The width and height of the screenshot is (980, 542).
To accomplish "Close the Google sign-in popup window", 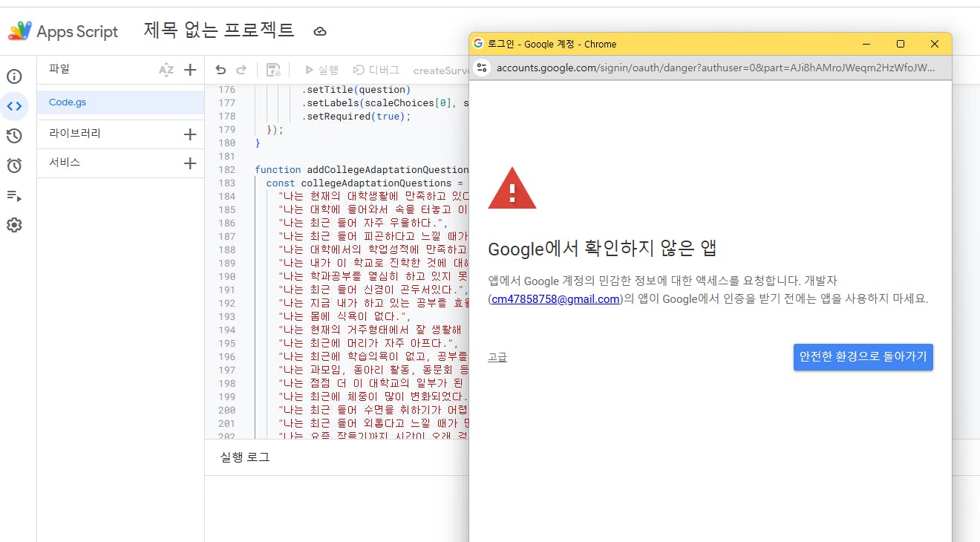I will [x=935, y=44].
